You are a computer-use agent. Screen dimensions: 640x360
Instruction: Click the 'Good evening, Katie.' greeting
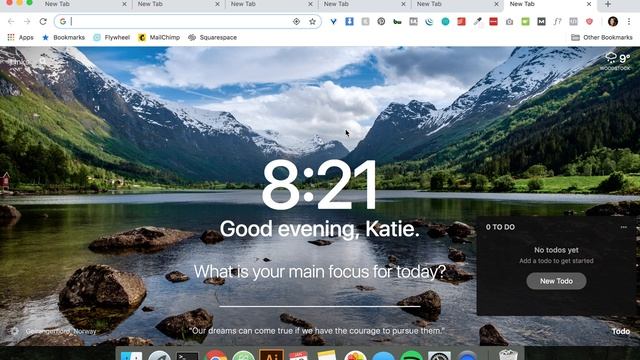click(x=320, y=229)
